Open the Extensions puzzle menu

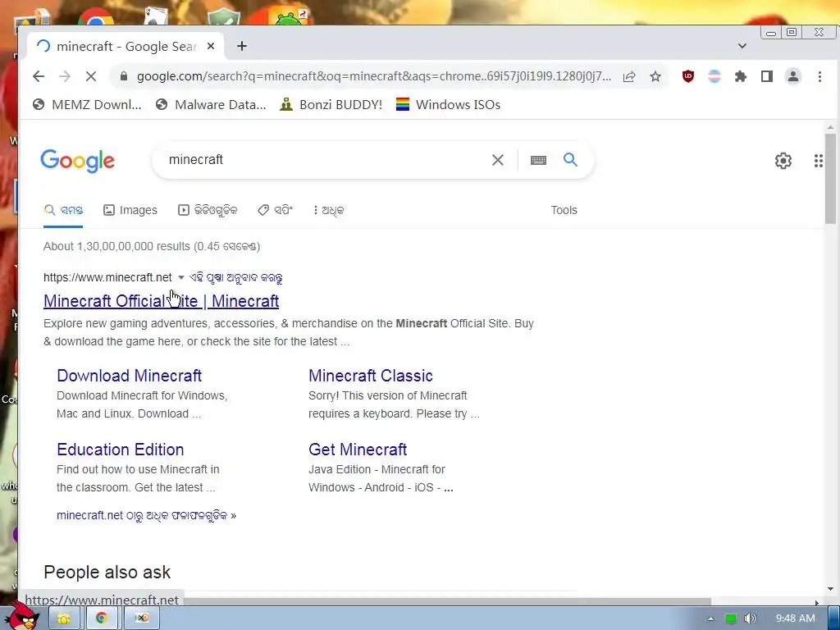[x=741, y=76]
